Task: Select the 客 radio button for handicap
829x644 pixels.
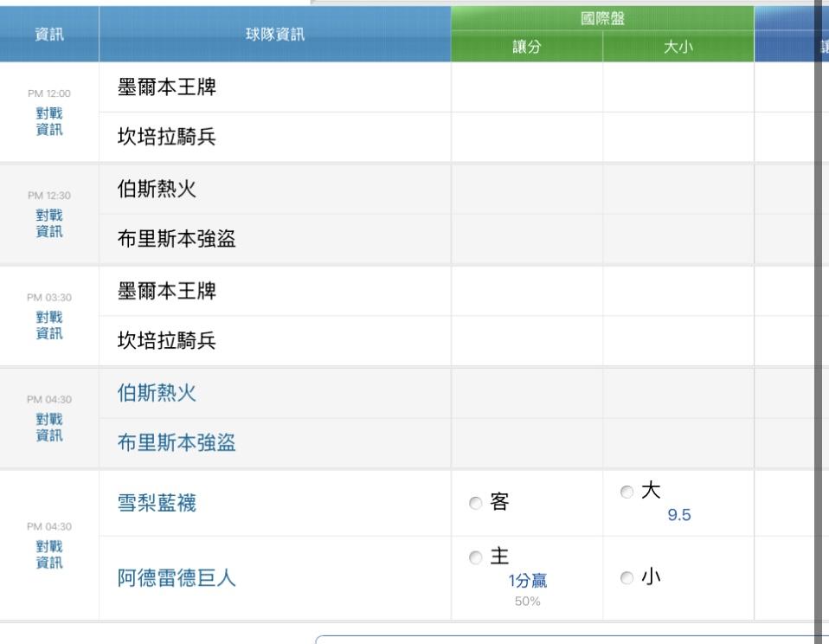Action: point(474,503)
